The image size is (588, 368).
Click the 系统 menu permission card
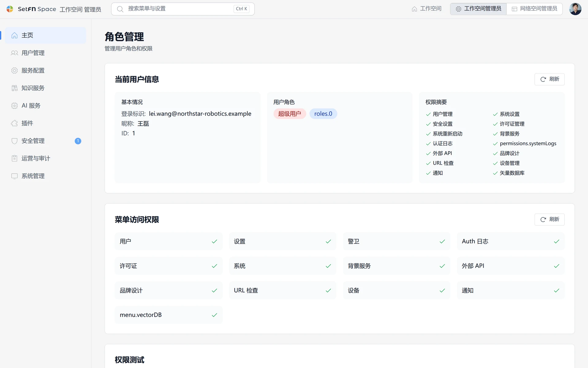(282, 266)
